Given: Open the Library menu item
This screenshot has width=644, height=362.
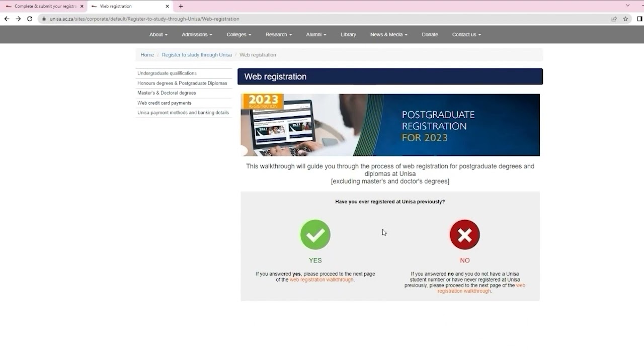Looking at the screenshot, I should click(348, 35).
